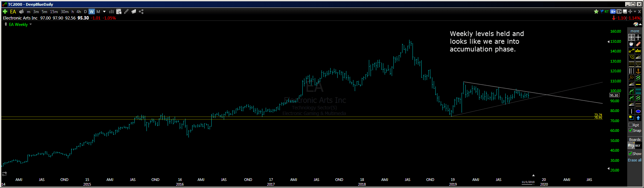Click the green plus add symbol icon
The width and height of the screenshot is (644, 188).
tap(5, 11)
